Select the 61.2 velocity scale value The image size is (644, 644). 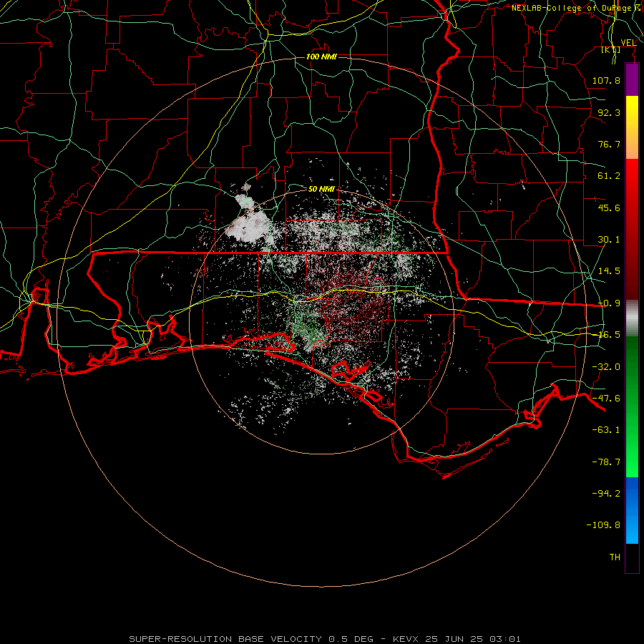609,176
